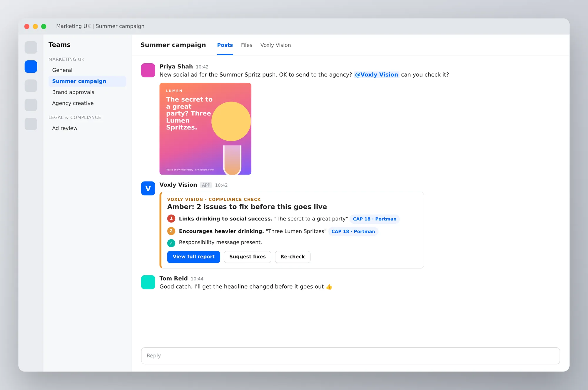The image size is (588, 390).
Task: Click the Tom Reid sender name
Action: tap(173, 278)
